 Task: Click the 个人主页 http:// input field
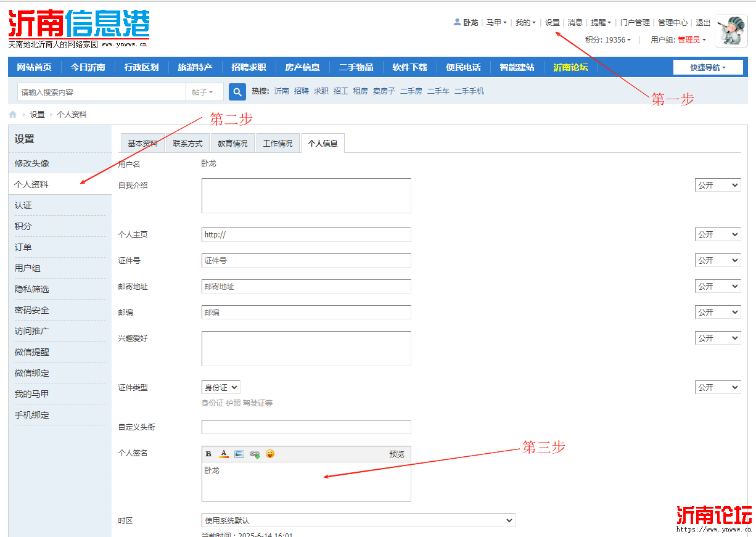pos(306,234)
